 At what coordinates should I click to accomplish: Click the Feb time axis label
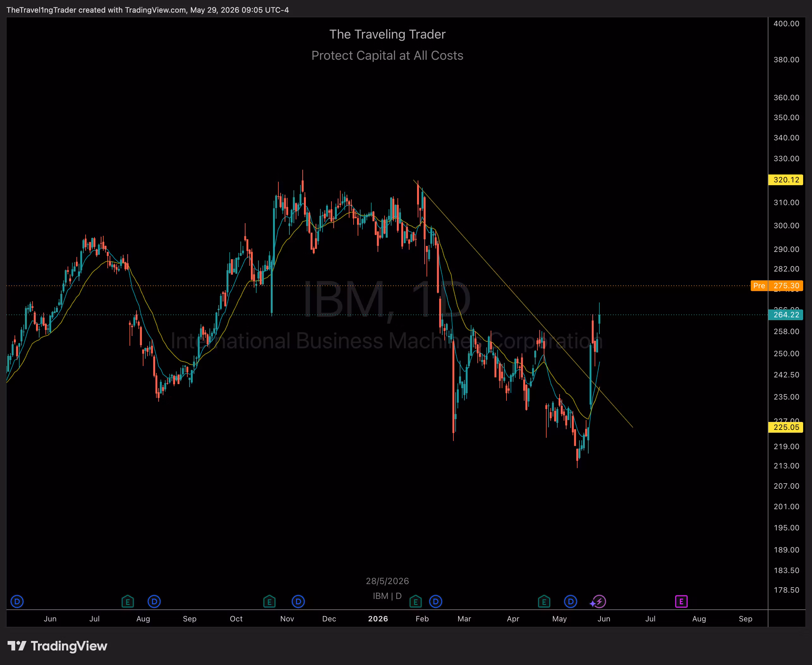[x=422, y=619]
